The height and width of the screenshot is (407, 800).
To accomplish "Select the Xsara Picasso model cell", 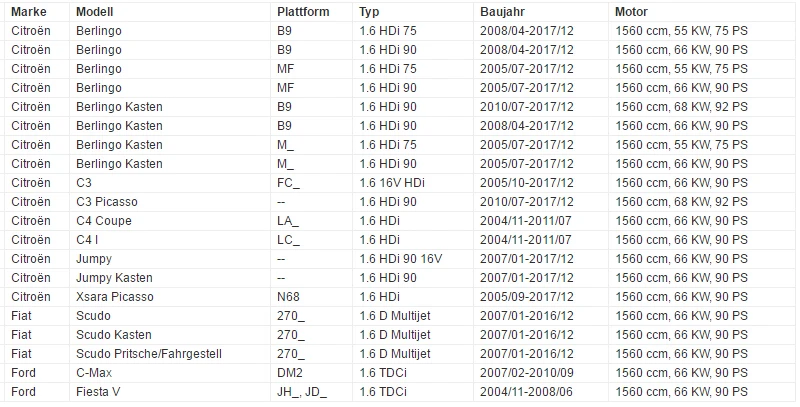I will tap(170, 297).
